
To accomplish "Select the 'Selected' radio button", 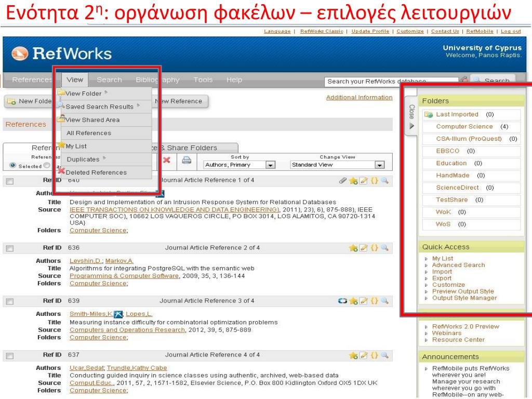I will tap(13, 166).
